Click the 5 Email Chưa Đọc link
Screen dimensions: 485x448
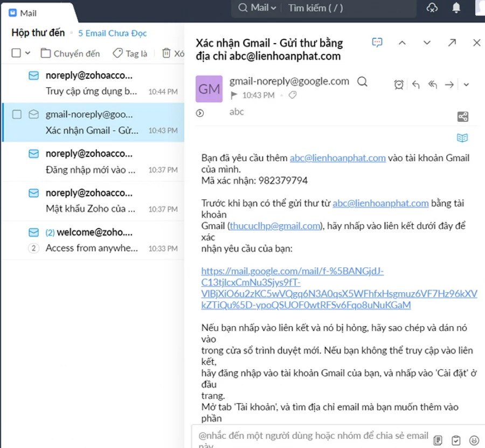[x=112, y=33]
